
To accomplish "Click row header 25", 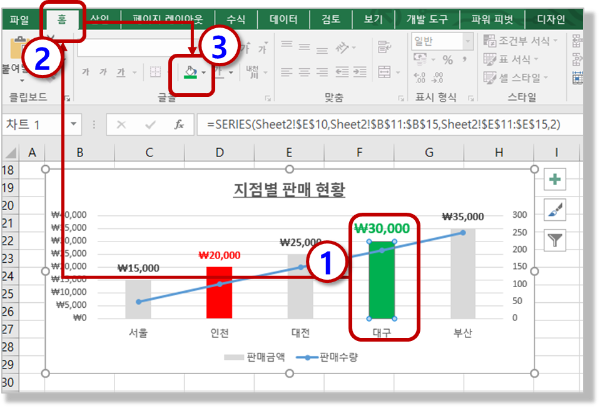I will [x=8, y=294].
